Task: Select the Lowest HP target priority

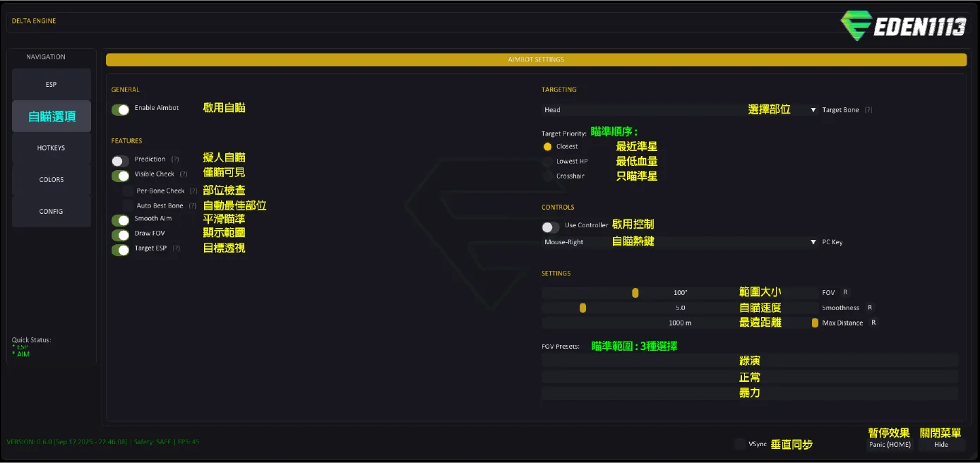Action: (548, 162)
